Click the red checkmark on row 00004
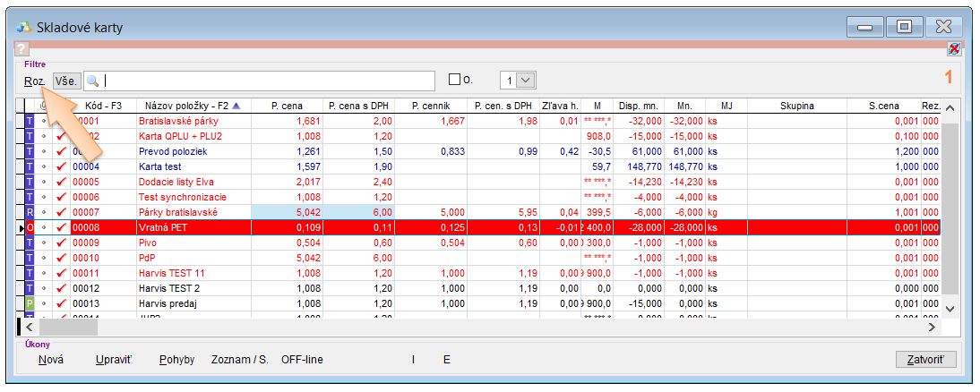The width and height of the screenshot is (980, 392). 61,166
